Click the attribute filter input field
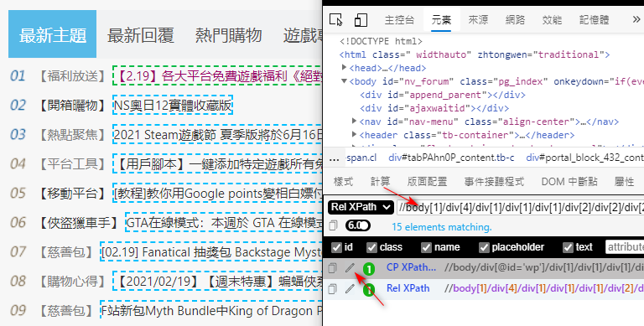The width and height of the screenshot is (644, 326). coord(625,247)
